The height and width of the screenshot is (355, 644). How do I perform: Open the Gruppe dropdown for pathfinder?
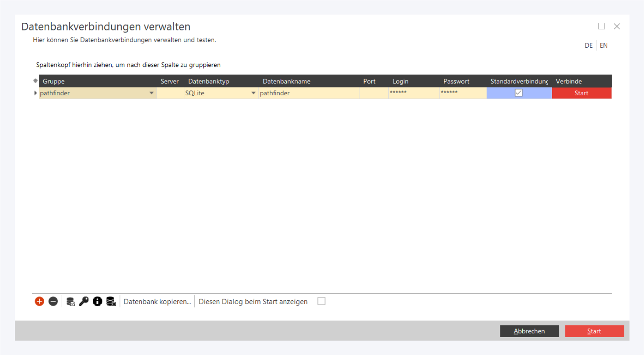point(151,93)
